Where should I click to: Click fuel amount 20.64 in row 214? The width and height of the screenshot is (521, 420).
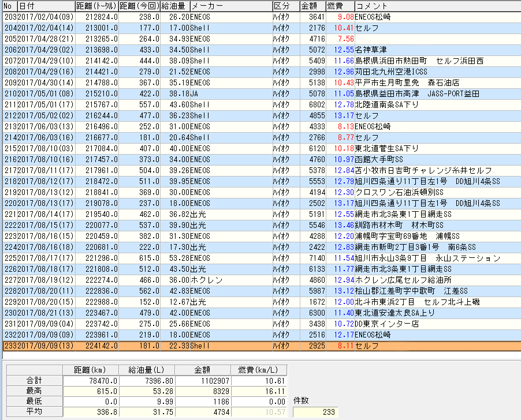tap(179, 137)
